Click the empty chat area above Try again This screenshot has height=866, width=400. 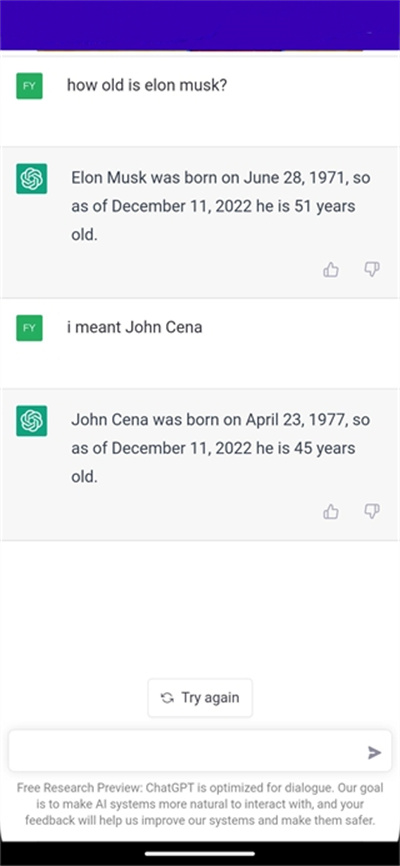pyautogui.click(x=200, y=608)
